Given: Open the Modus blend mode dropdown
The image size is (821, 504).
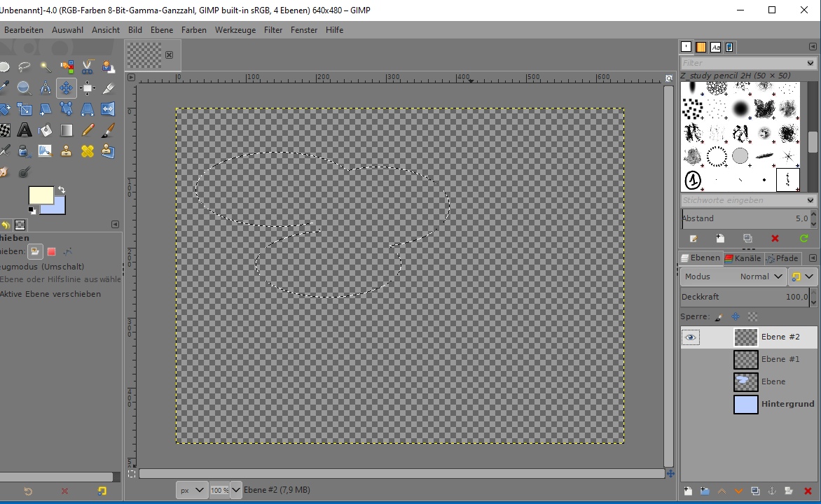Looking at the screenshot, I should [733, 276].
